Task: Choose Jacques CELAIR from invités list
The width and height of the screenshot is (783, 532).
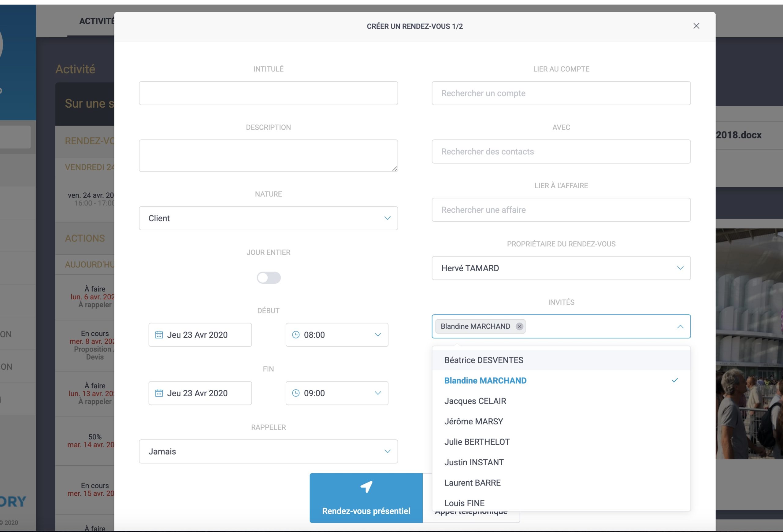Action: pos(475,401)
